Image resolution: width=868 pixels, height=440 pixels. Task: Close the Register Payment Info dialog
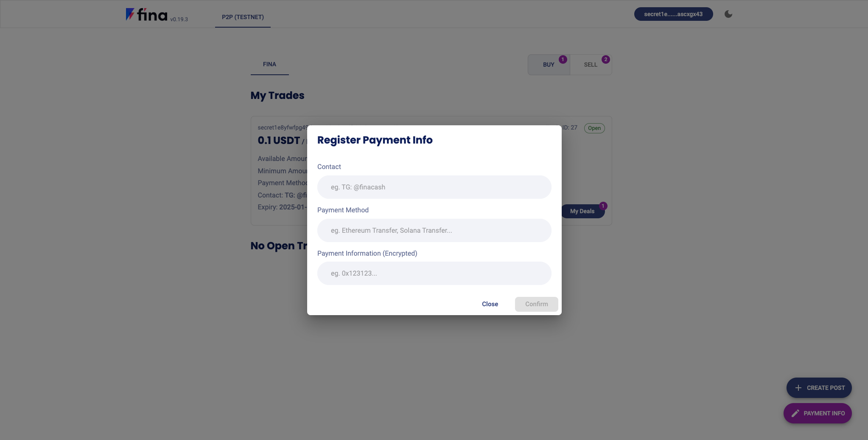[490, 304]
